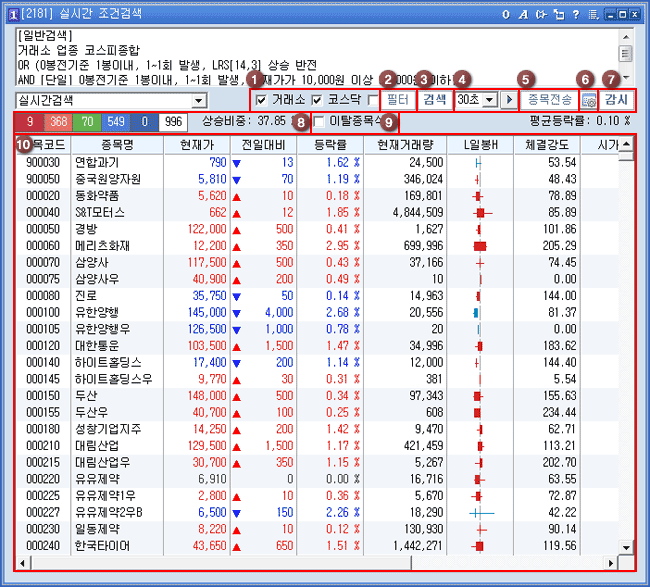Click the 감시 button
650x587 pixels.
(617, 100)
